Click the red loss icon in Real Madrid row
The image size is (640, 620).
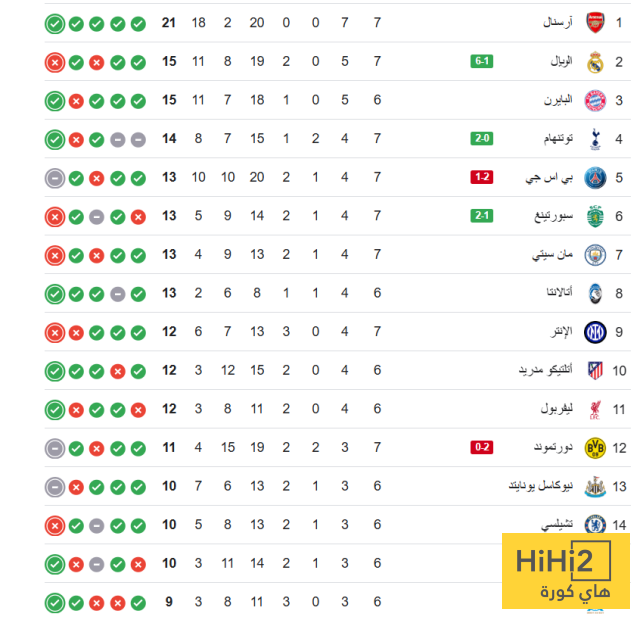click(54, 62)
